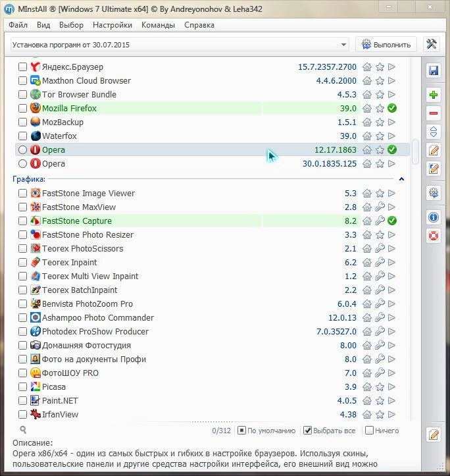Screen dimensions: 450x476
Task: Collapse the Графика section chevron
Action: [401, 179]
